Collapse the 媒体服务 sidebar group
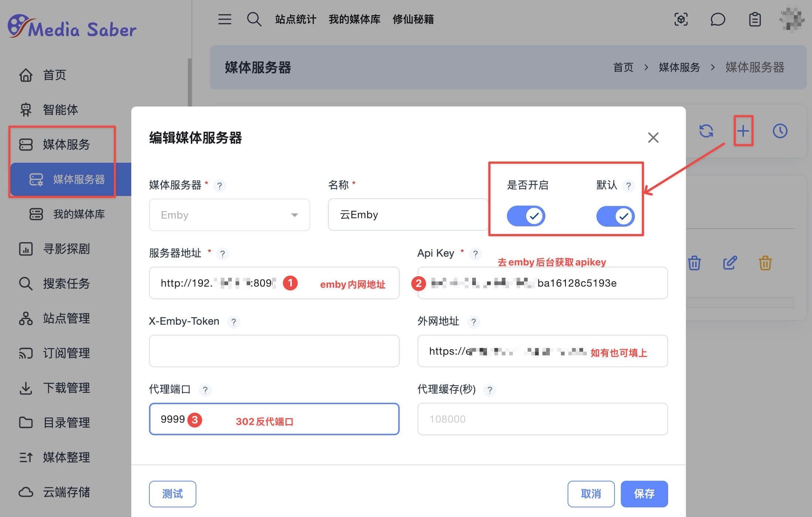This screenshot has height=517, width=812. click(66, 144)
